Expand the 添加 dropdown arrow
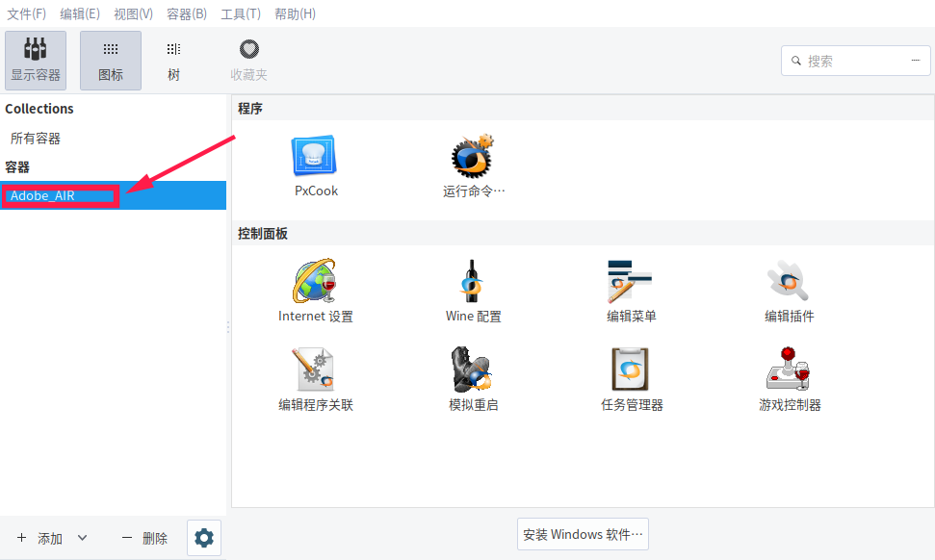 [82, 538]
